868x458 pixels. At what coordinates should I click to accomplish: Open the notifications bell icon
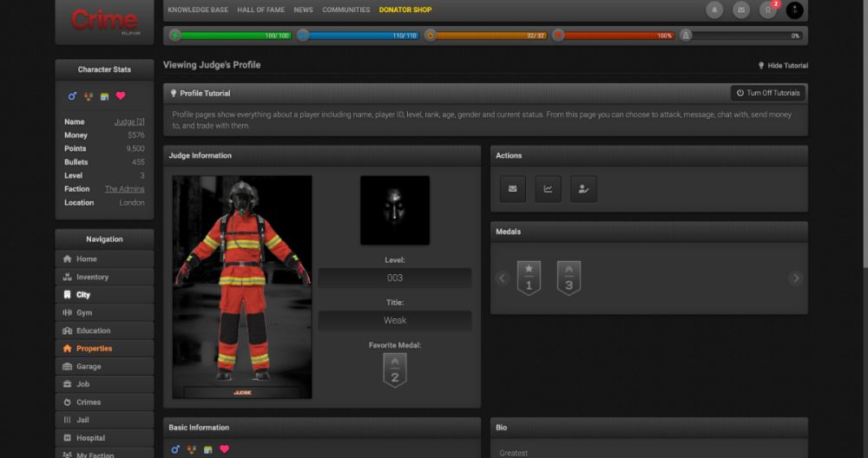pyautogui.click(x=715, y=10)
